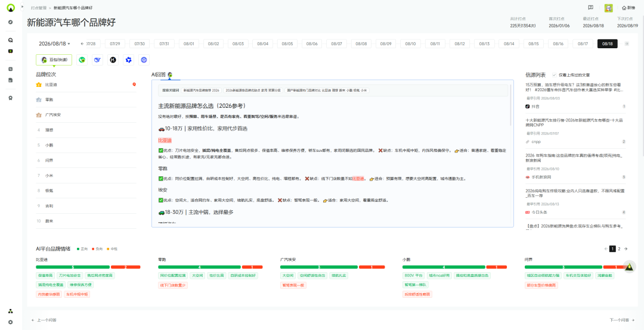
Task: Open the organization tree icon in sidebar
Action: (11, 311)
